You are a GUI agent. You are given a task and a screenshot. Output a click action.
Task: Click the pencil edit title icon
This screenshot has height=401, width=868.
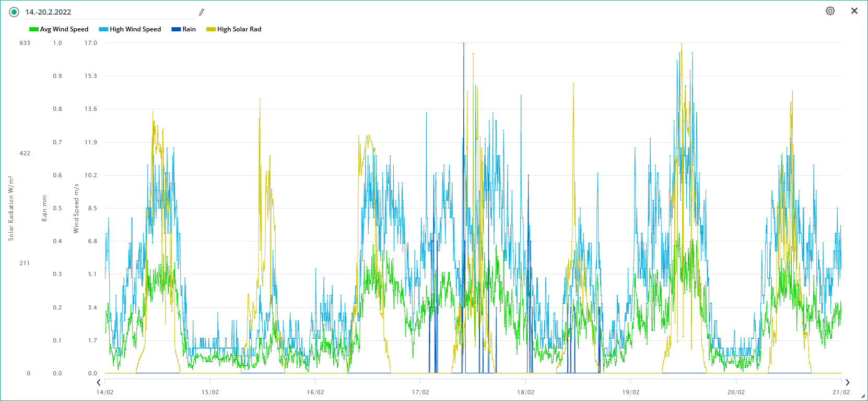202,12
